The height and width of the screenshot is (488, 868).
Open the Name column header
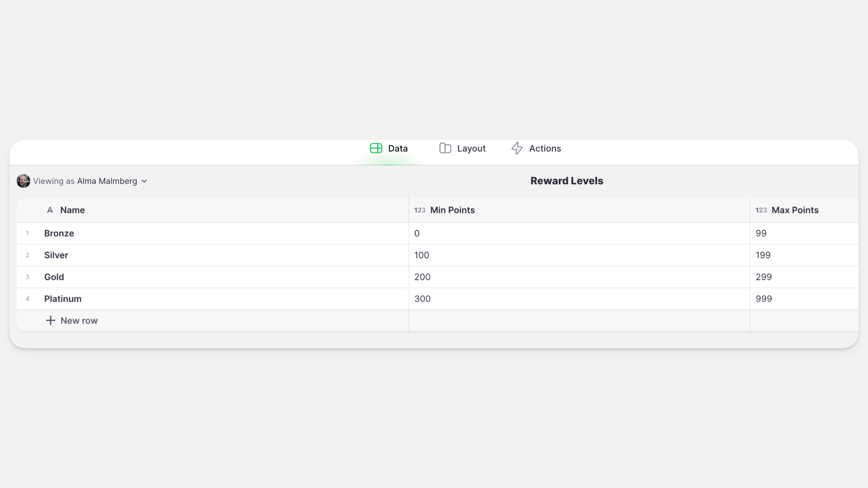click(x=72, y=210)
